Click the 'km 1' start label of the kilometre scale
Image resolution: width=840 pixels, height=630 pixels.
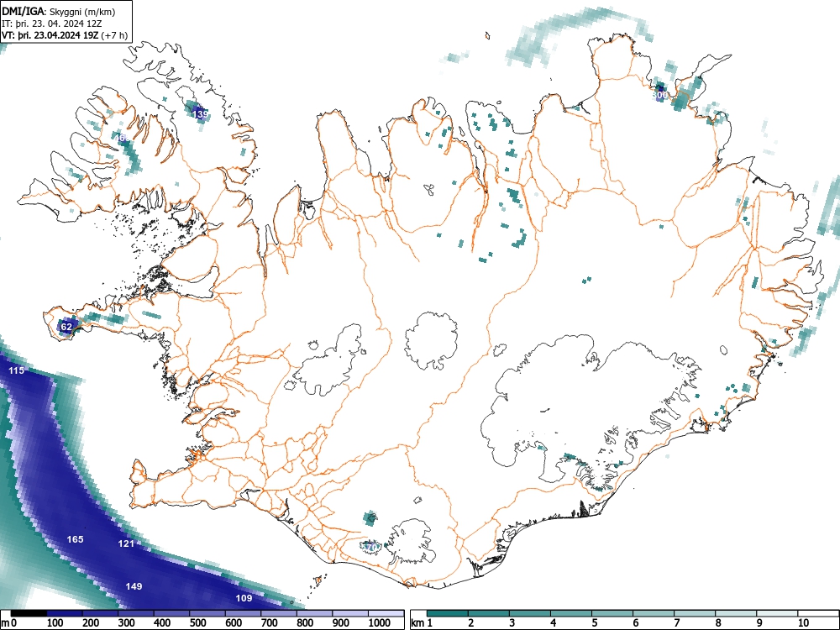(423, 622)
